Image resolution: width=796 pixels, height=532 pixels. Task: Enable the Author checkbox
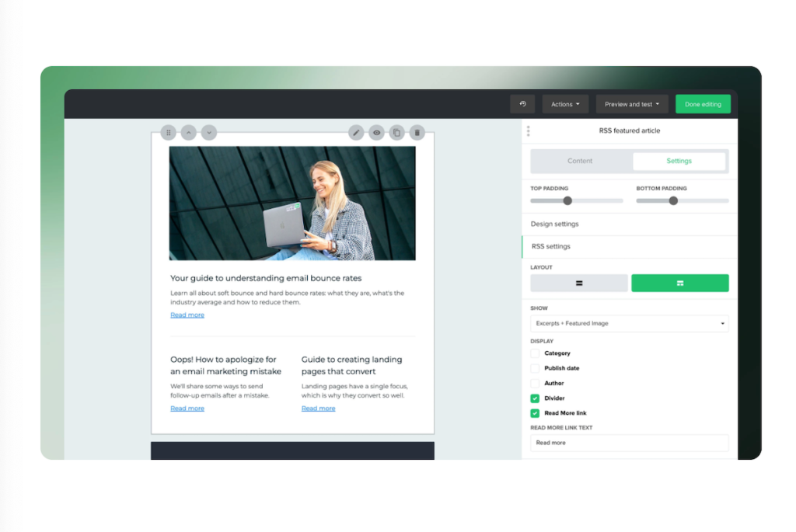coord(535,384)
